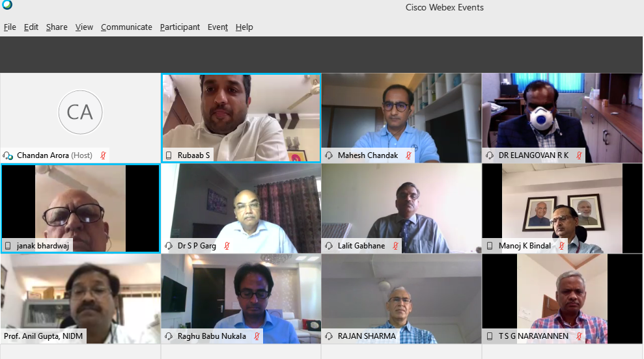Open the Communicate menu
The image size is (644, 359).
[x=126, y=27]
